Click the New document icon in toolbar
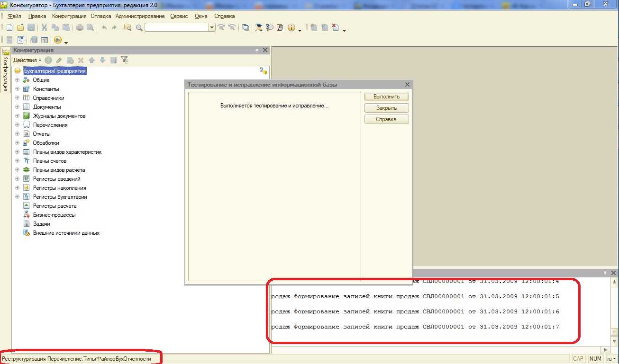619x364 pixels. tap(9, 28)
